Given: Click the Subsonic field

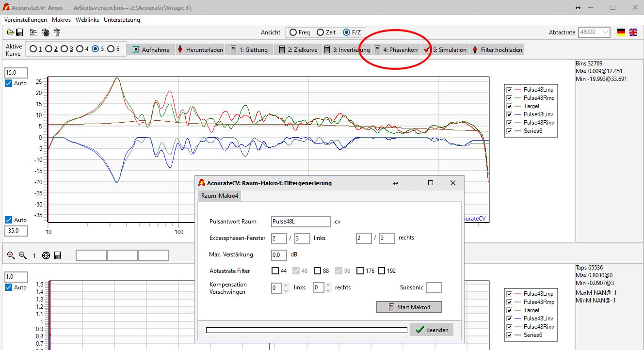Looking at the screenshot, I should pyautogui.click(x=434, y=287).
